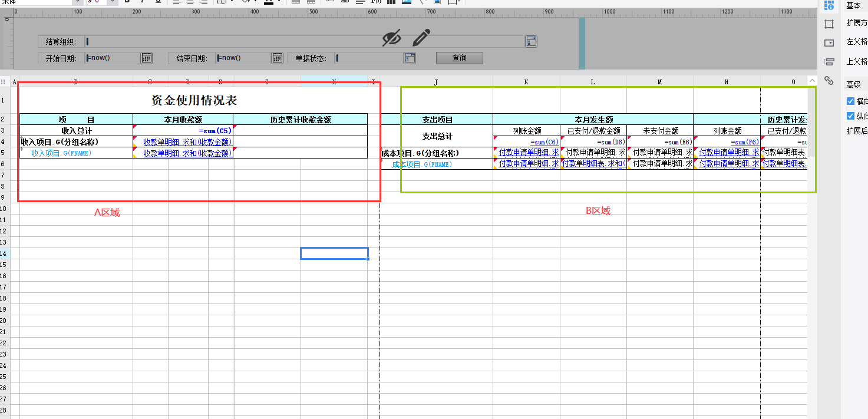Image resolution: width=868 pixels, height=419 pixels.
Task: Select row header 14
Action: point(5,253)
